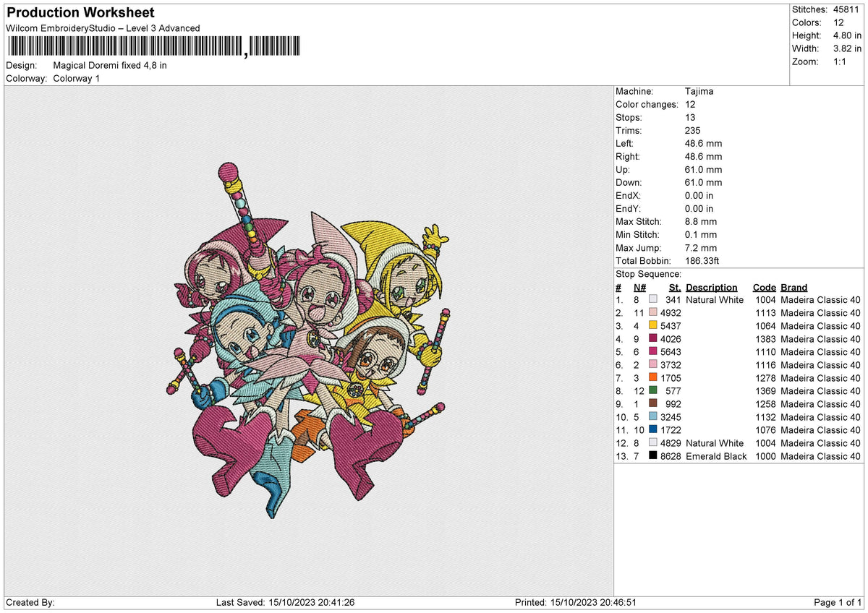868x613 pixels.
Task: Click the Up value '61.0 mm'
Action: [703, 170]
